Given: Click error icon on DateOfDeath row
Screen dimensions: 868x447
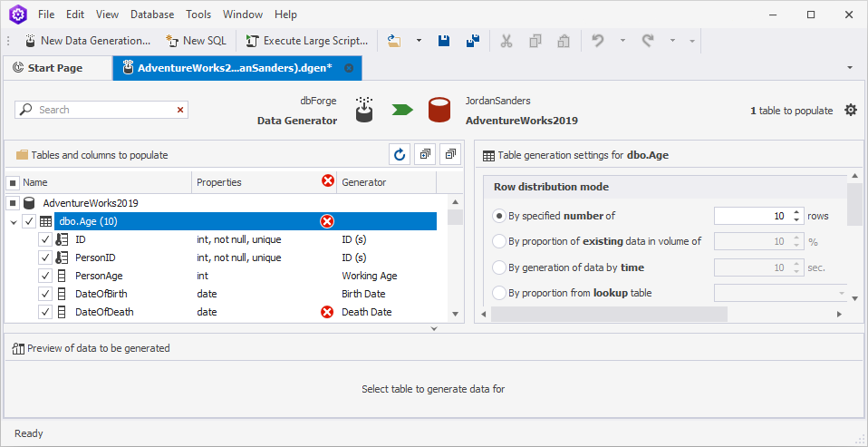Looking at the screenshot, I should [x=327, y=312].
